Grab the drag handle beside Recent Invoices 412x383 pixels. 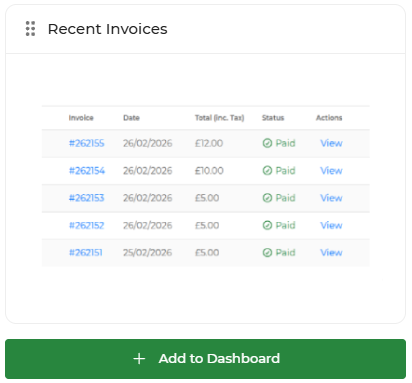click(30, 29)
